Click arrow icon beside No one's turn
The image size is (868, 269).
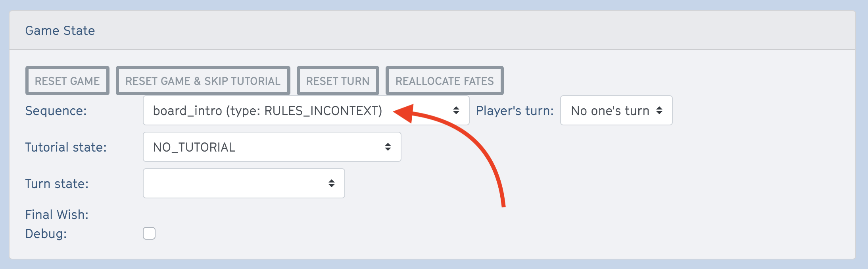659,110
